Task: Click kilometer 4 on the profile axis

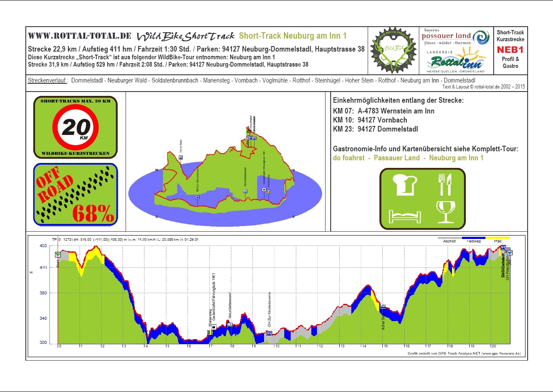Action: click(x=147, y=346)
